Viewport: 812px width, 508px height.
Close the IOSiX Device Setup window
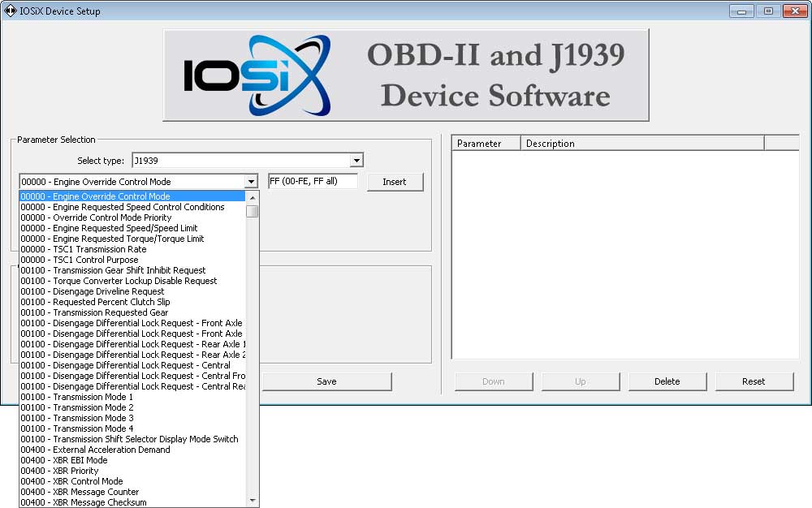[x=795, y=11]
